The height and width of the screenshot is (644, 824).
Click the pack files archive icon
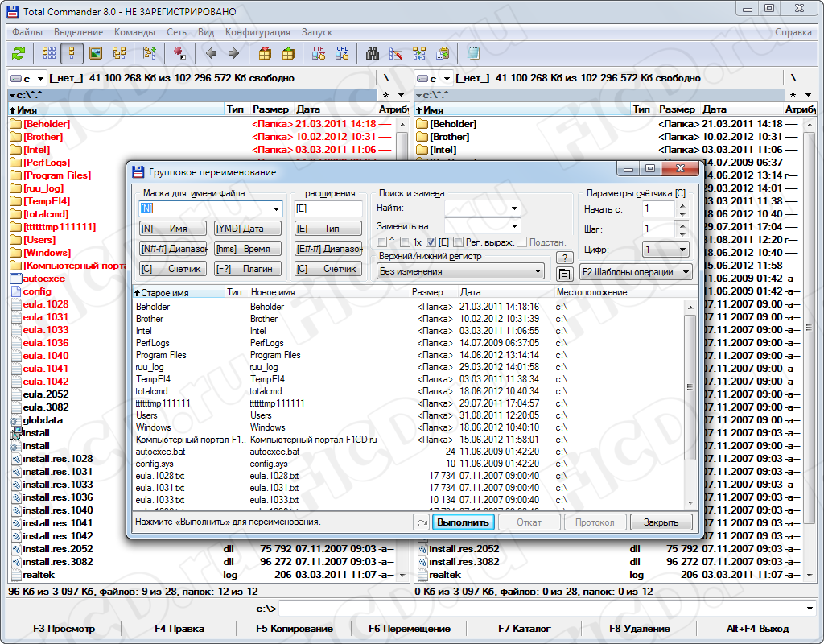pyautogui.click(x=265, y=53)
